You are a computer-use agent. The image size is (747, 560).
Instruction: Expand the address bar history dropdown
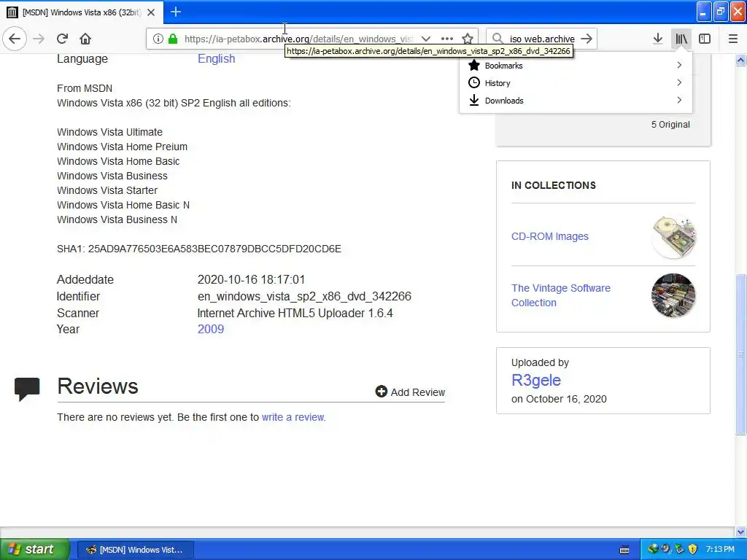pyautogui.click(x=426, y=39)
